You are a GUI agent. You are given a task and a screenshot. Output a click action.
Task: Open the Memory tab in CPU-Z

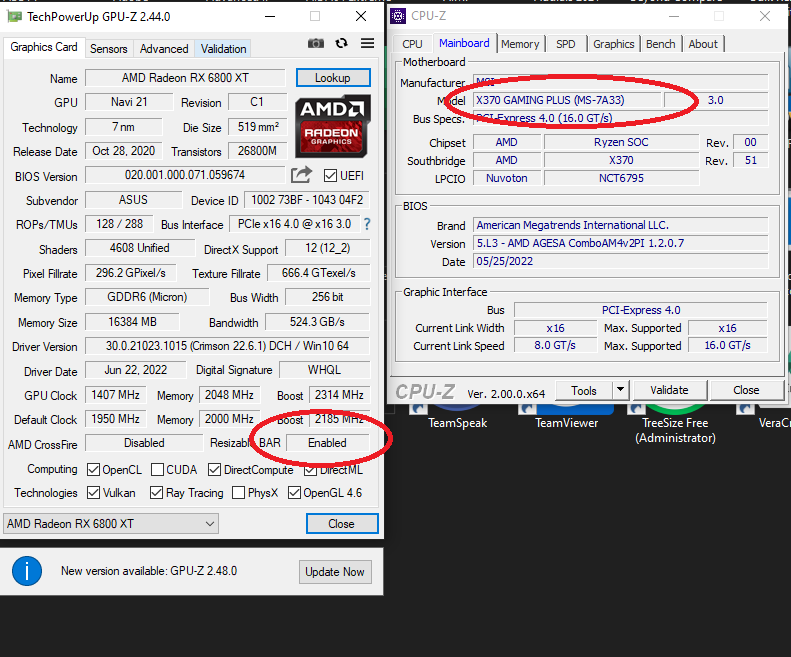pyautogui.click(x=520, y=44)
